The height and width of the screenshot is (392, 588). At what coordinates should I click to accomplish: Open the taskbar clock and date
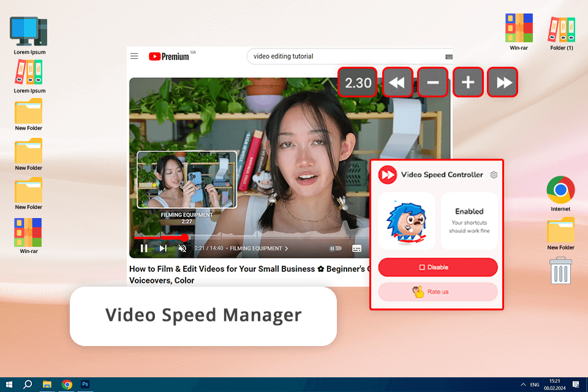(555, 385)
